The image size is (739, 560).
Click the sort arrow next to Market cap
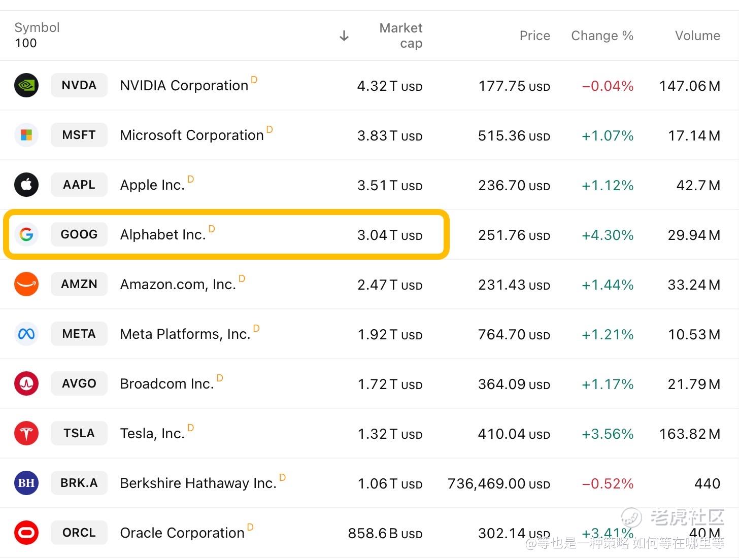click(344, 36)
